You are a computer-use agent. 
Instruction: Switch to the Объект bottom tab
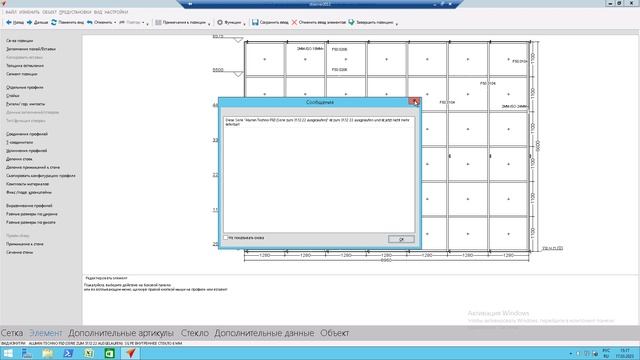point(335,333)
